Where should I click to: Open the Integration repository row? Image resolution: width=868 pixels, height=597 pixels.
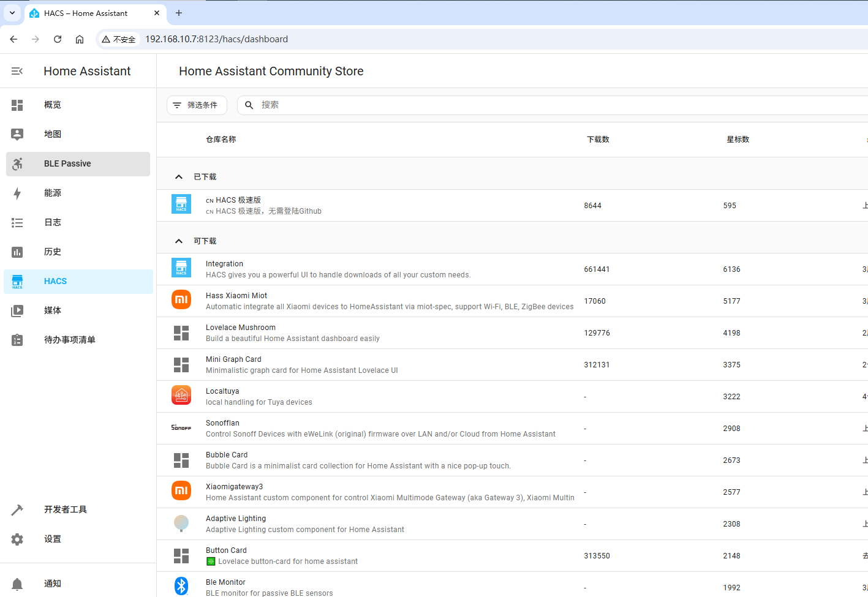[512, 269]
